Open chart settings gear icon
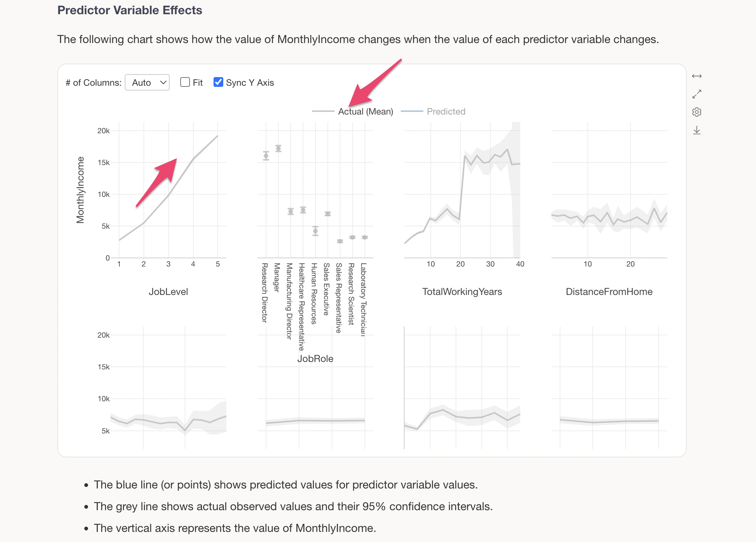 point(696,112)
